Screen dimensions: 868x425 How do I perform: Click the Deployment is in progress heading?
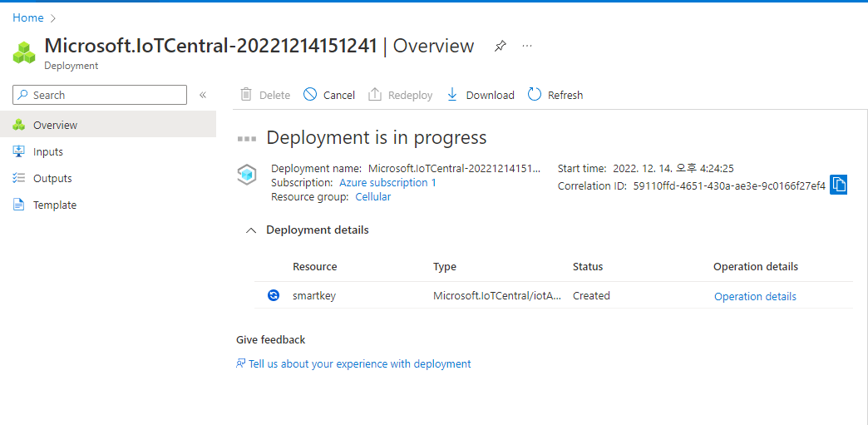pyautogui.click(x=377, y=137)
